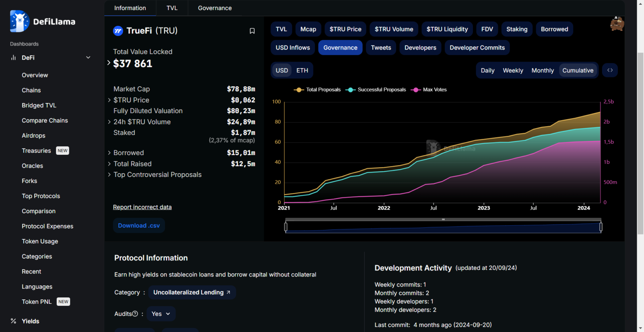Viewport: 644px width, 332px height.
Task: Open the Audits Yes dropdown
Action: [161, 314]
